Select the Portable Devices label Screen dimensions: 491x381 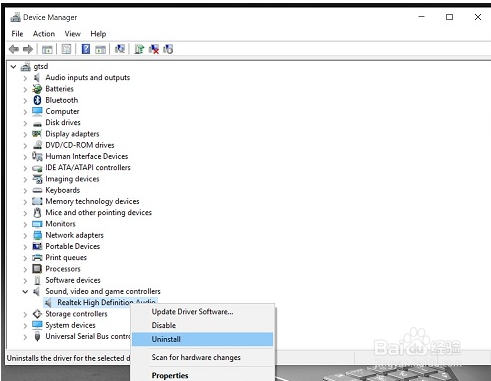(73, 246)
